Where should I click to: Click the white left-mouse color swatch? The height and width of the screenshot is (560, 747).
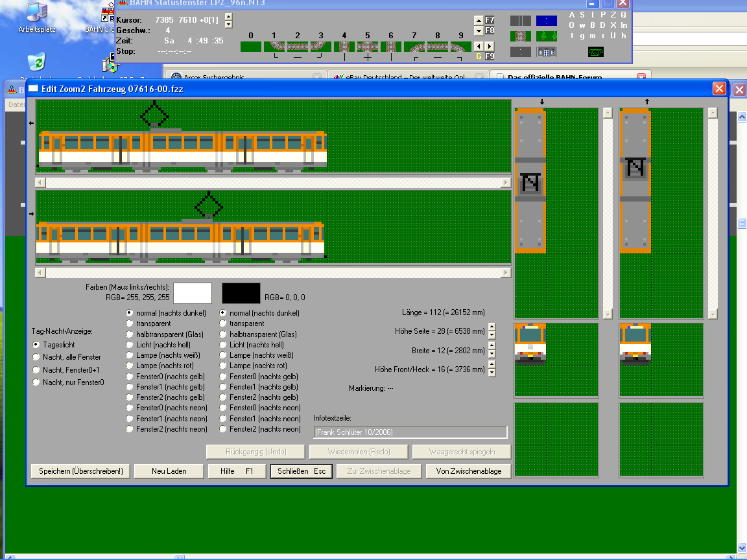pyautogui.click(x=193, y=293)
